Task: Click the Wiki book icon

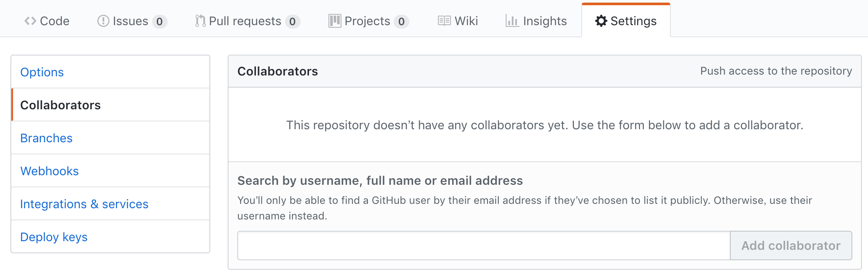Action: pos(444,21)
